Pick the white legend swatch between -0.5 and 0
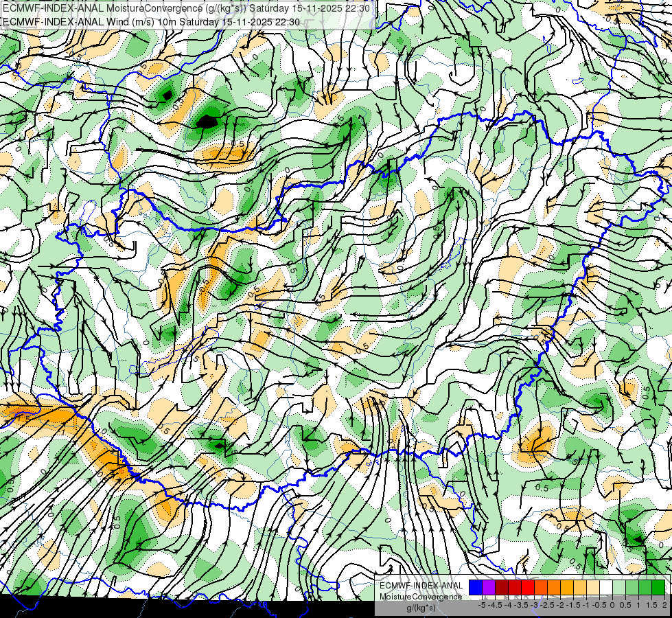The image size is (672, 618). click(x=606, y=588)
